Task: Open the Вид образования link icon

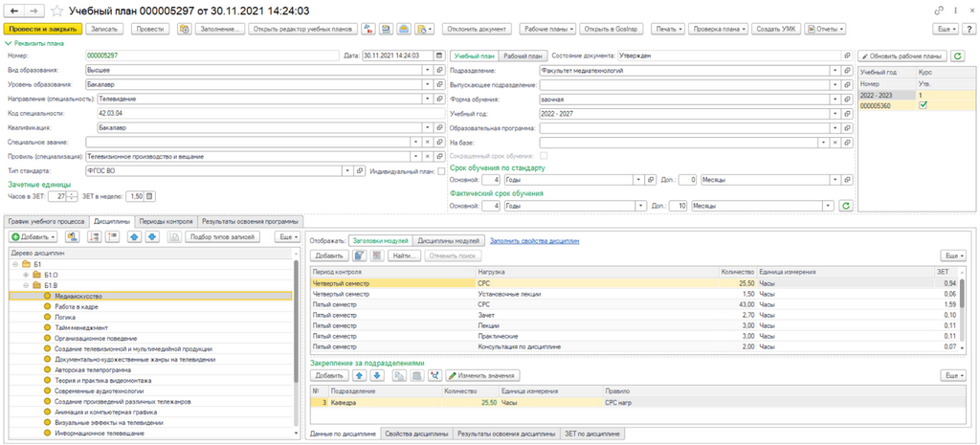Action: (438, 70)
